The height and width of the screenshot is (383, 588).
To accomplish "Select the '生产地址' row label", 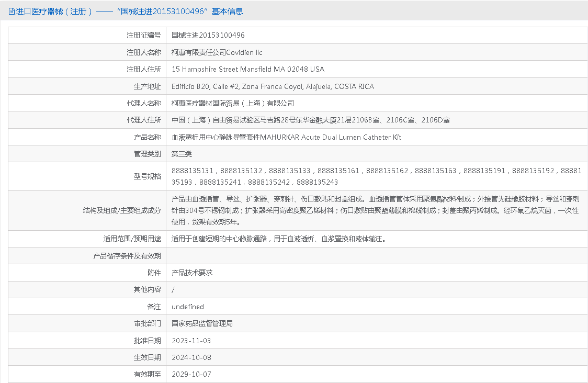I will [147, 87].
